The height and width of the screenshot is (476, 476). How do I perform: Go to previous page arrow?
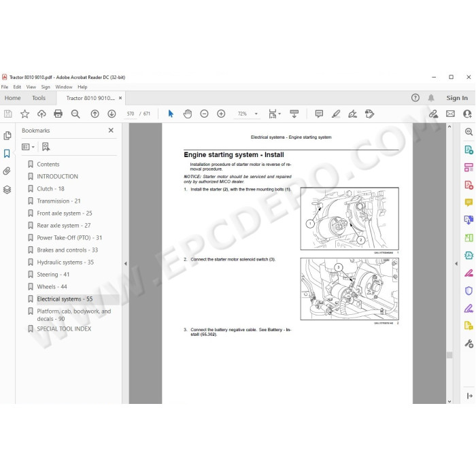pos(95,114)
